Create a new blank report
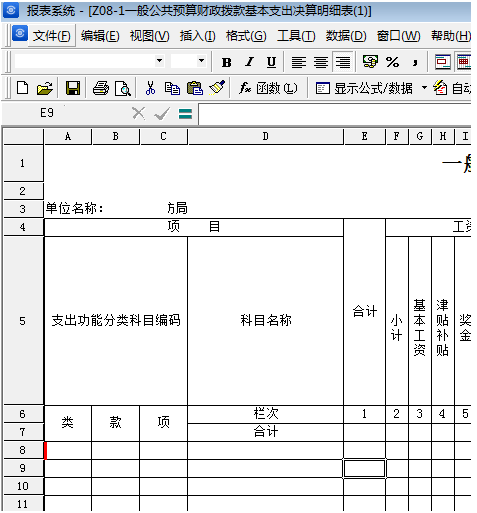Viewport: 477px width, 513px height. [22, 88]
